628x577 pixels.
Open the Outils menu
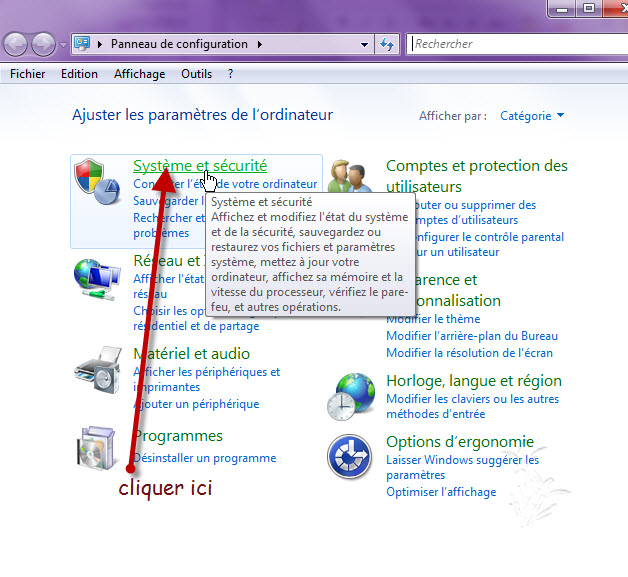click(x=196, y=74)
